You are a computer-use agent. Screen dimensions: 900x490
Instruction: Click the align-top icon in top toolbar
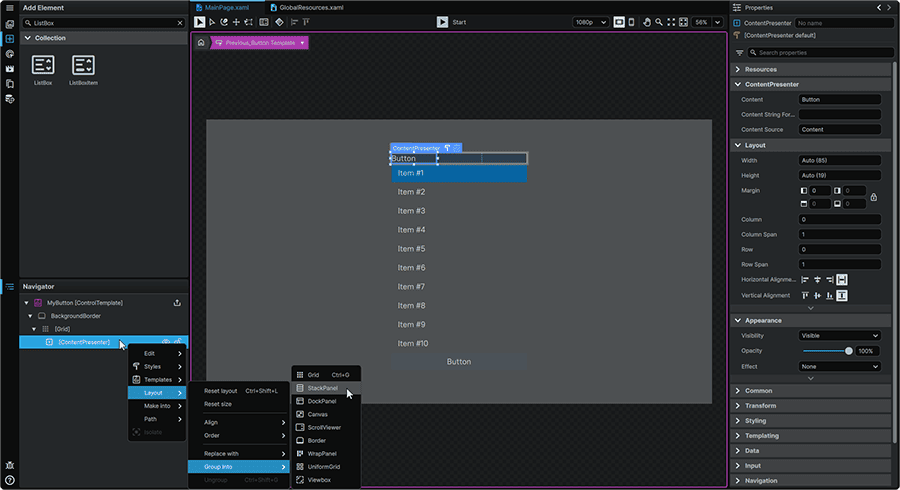(307, 22)
